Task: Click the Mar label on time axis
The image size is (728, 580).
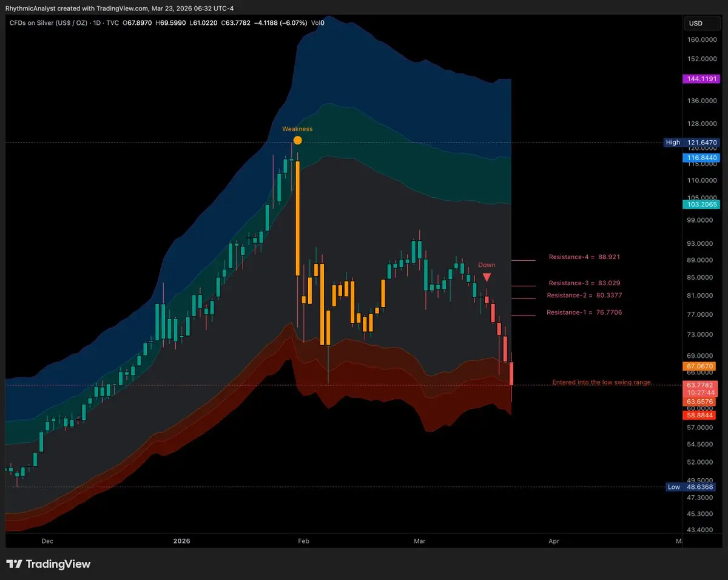Action: point(420,541)
